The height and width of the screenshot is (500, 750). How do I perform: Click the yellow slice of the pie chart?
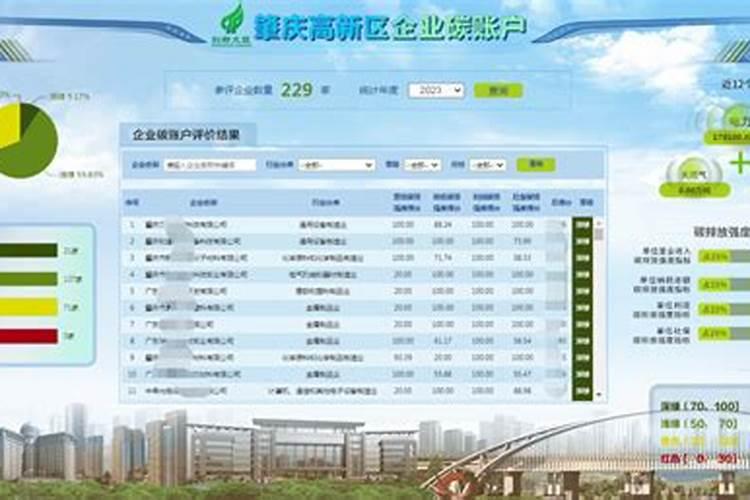point(8,124)
